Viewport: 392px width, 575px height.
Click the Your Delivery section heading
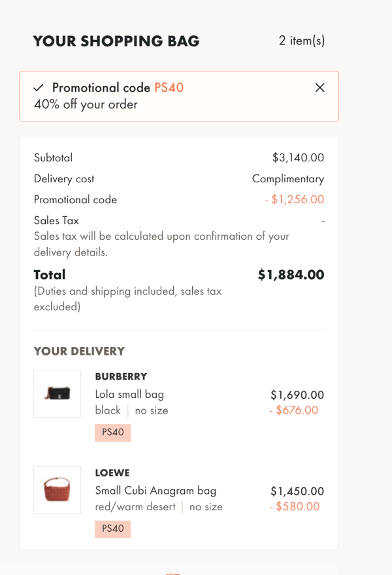pos(79,352)
